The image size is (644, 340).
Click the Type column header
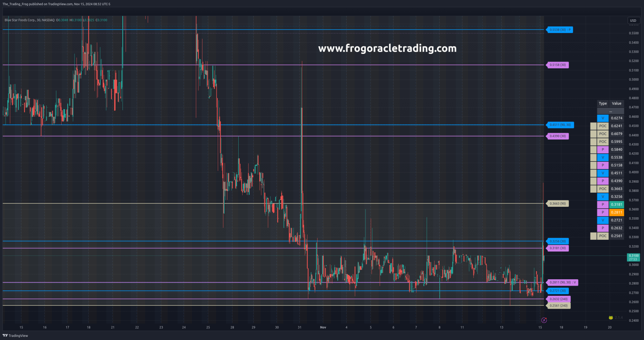[x=603, y=103]
